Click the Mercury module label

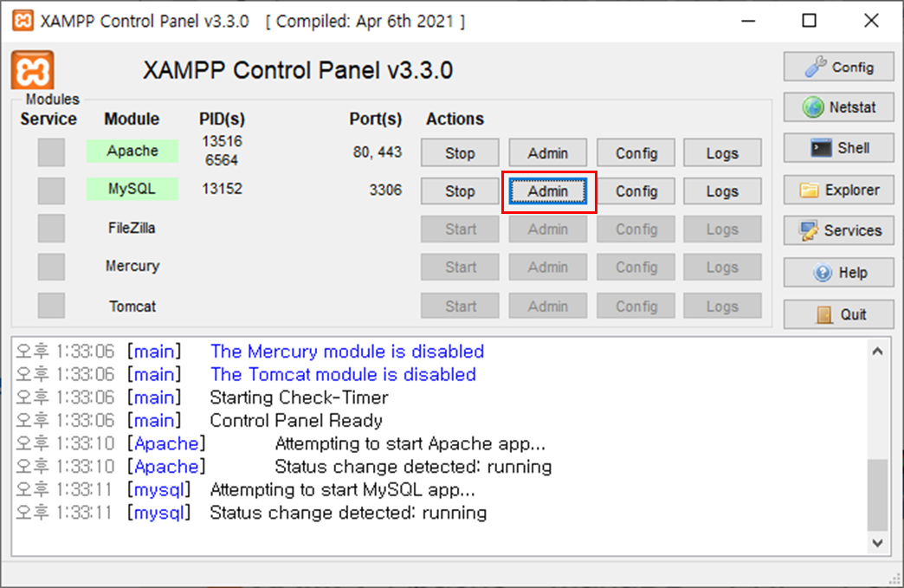[x=132, y=267]
